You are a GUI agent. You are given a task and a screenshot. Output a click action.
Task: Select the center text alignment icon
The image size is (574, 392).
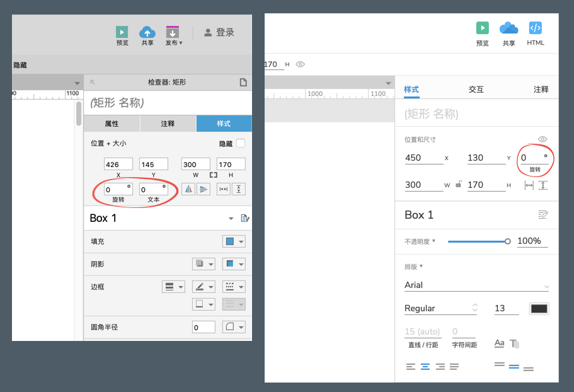[425, 366]
